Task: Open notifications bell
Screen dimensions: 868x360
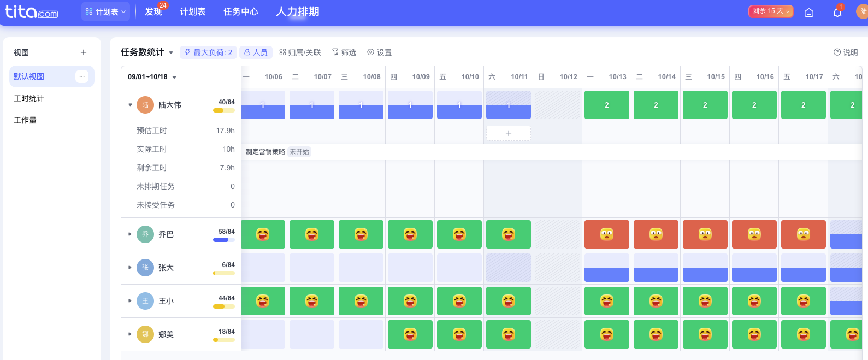Action: tap(837, 12)
